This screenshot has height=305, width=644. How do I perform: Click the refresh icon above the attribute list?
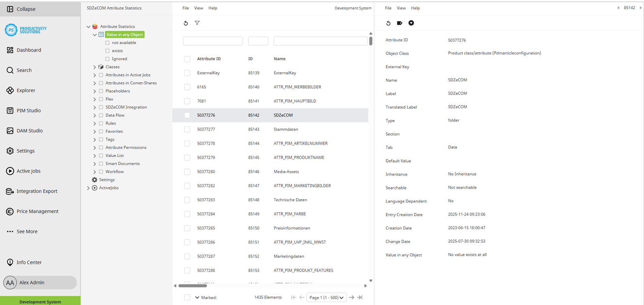(x=186, y=23)
